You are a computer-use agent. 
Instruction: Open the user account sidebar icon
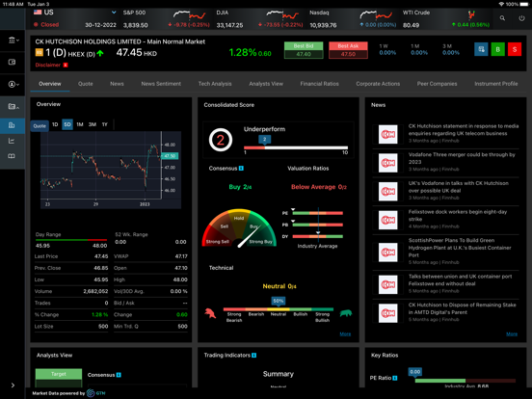[13, 84]
